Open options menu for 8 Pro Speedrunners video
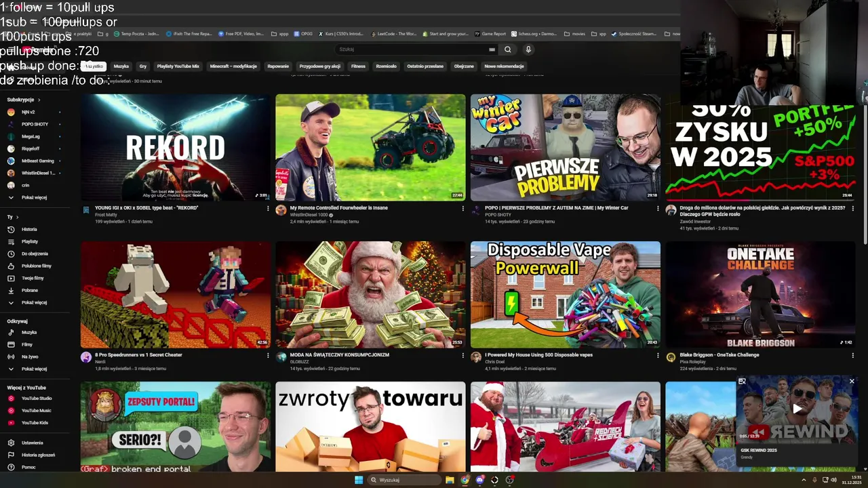The image size is (868, 488). (x=268, y=355)
